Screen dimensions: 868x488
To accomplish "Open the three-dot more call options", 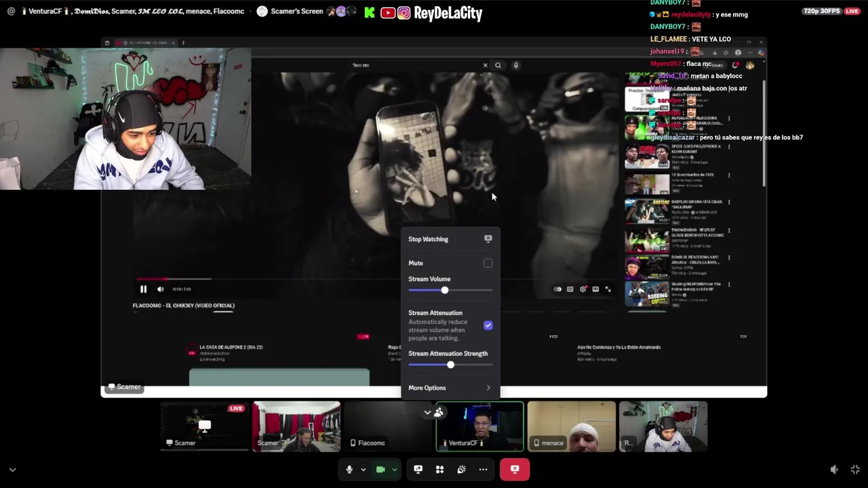I will coord(483,469).
